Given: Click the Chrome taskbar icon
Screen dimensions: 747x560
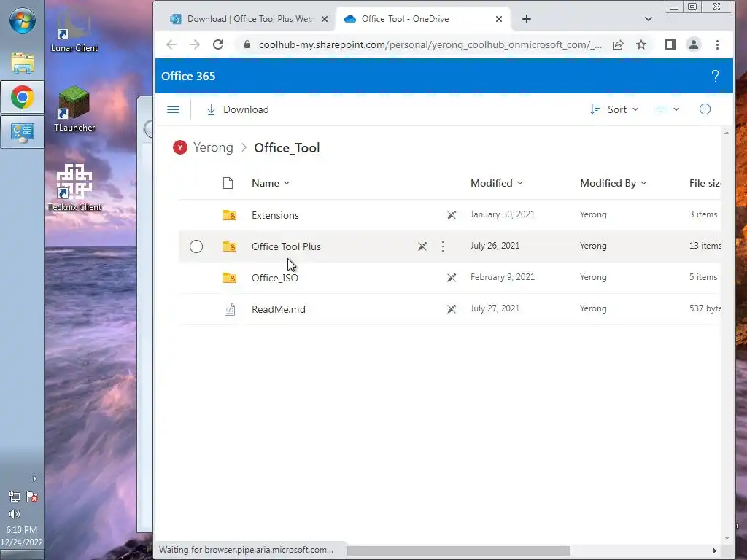Looking at the screenshot, I should click(x=23, y=97).
